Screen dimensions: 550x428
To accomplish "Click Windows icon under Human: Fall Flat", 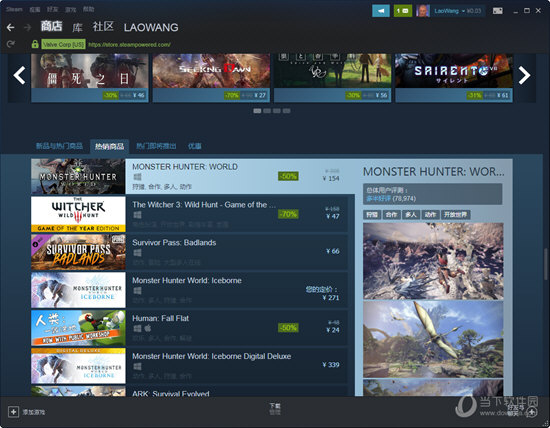I will click(x=138, y=328).
